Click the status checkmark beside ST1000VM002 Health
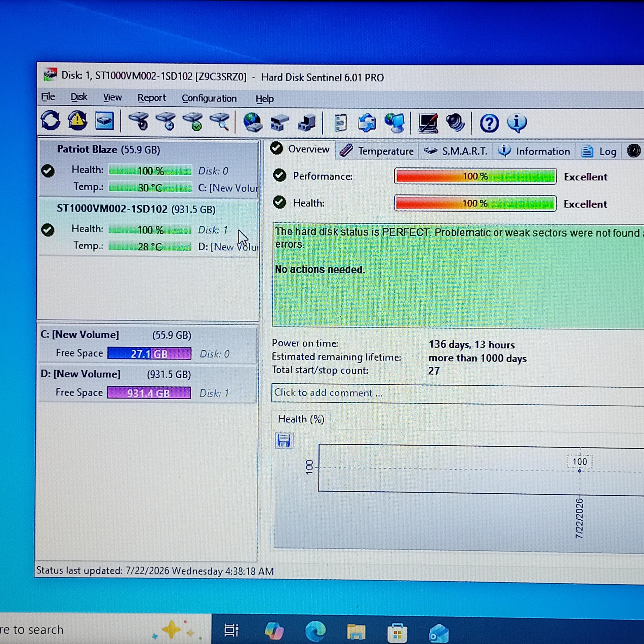Viewport: 644px width, 644px height. (48, 230)
